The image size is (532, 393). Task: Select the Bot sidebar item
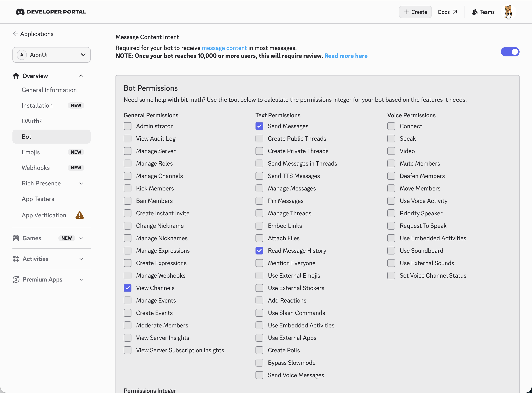52,137
